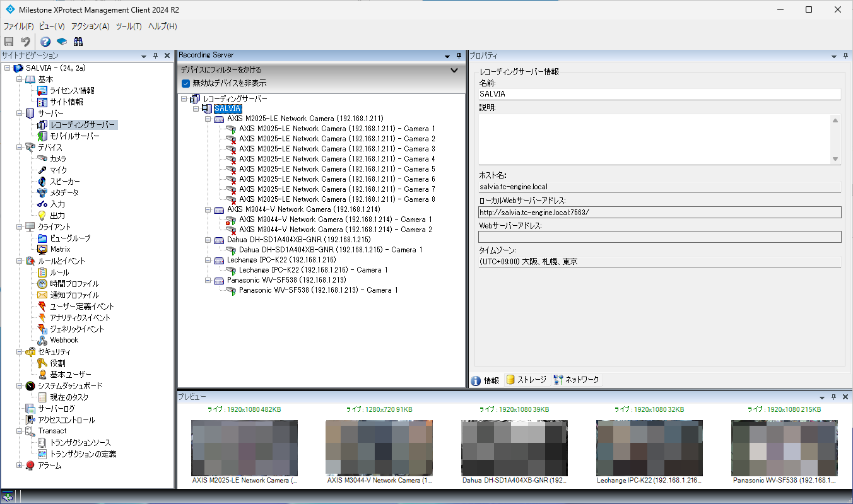Open the ビュー(V) menu
Screen dimensions: 853x504
(52, 26)
